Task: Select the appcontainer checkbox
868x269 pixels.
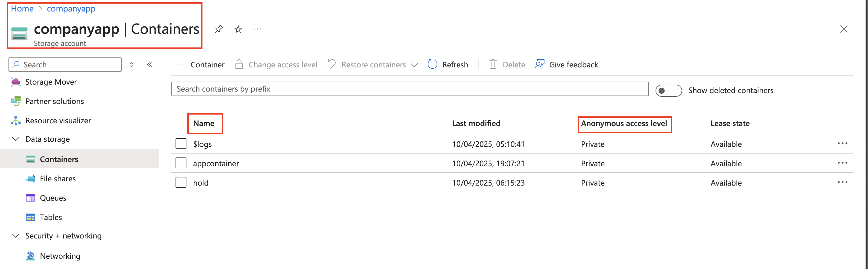Action: [x=181, y=163]
